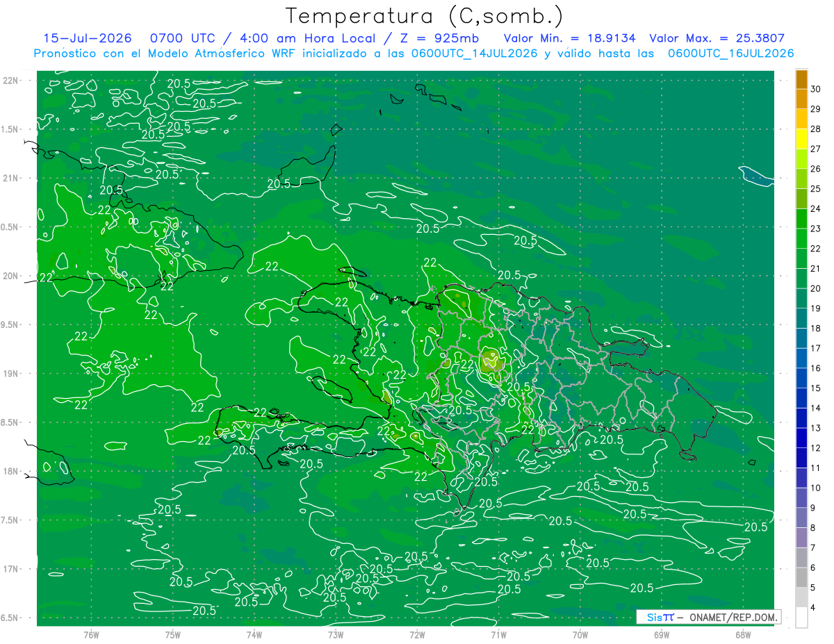Click the color scale label '26'

pyautogui.click(x=816, y=169)
